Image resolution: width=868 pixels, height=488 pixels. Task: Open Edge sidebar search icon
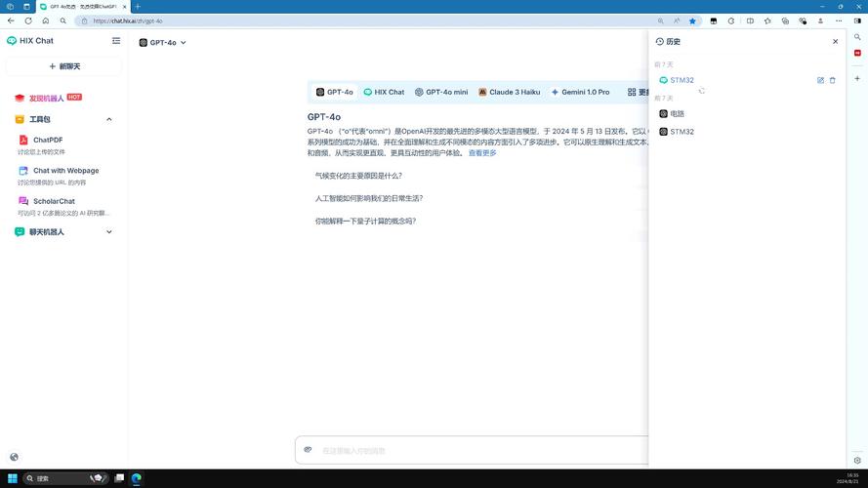857,37
